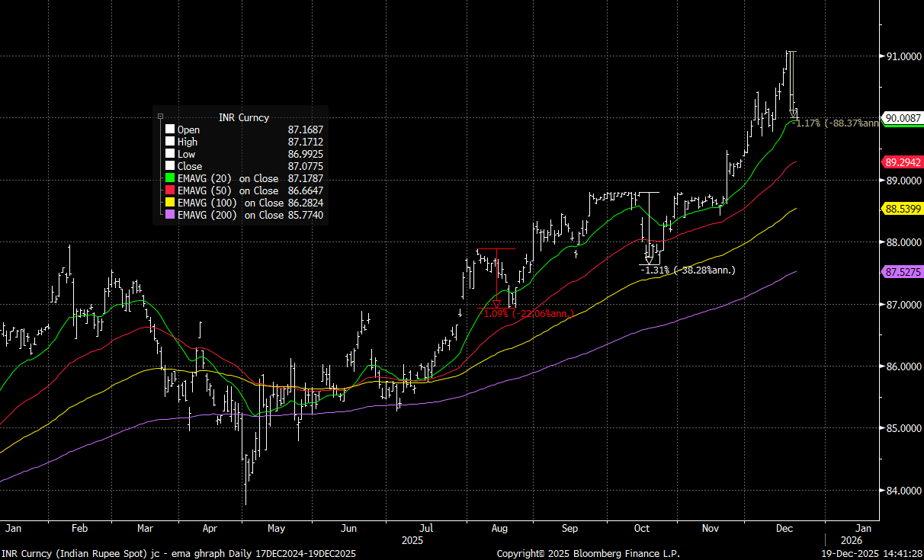Click the red EMAVG (50) legend swatch
Viewport: 924px width, 560px height.
(170, 191)
